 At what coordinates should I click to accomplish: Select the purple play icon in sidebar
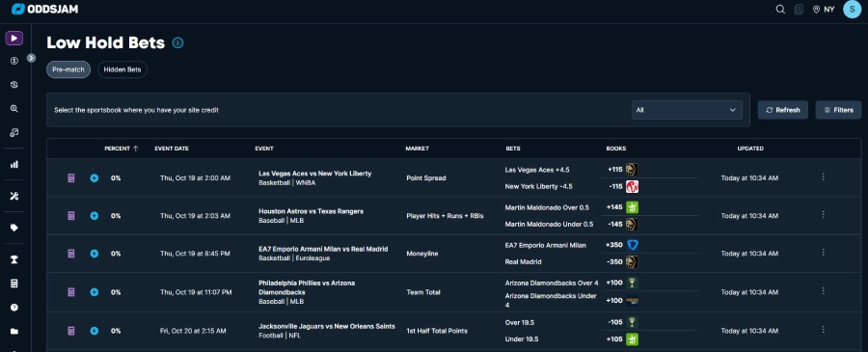pos(14,39)
